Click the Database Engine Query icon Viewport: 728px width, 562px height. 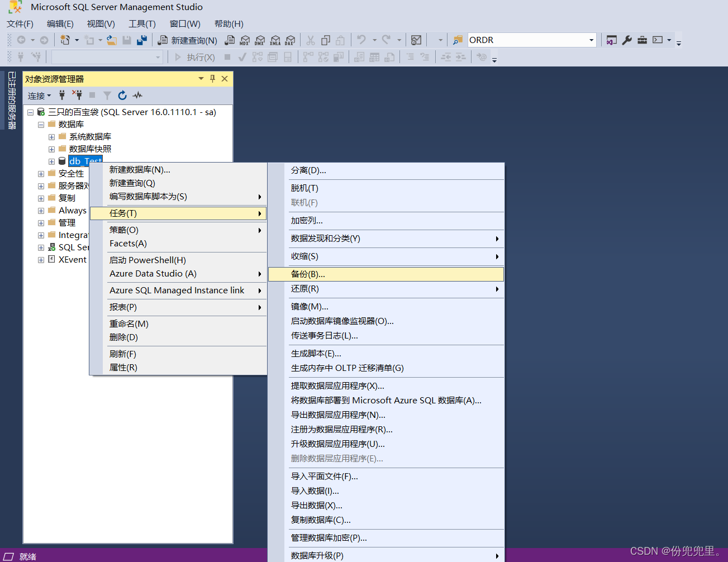click(x=230, y=40)
